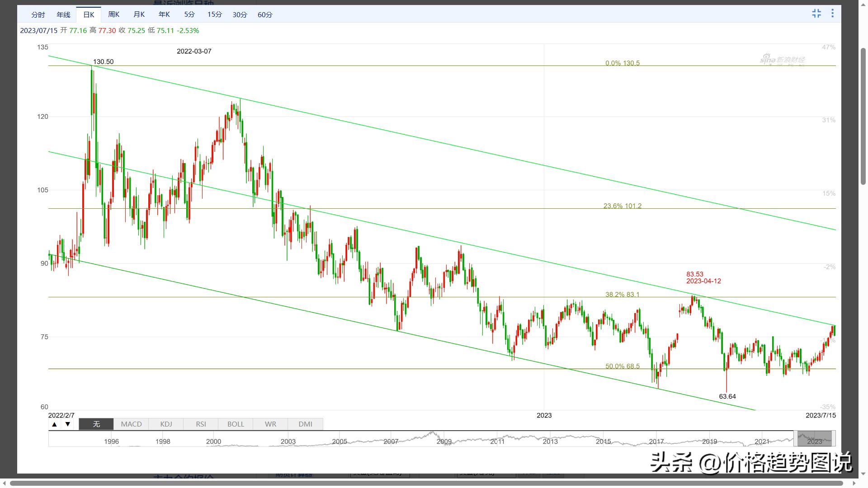This screenshot has height=488, width=868.
Task: Select the 5分 five-minute interval tab
Action: [x=189, y=14]
